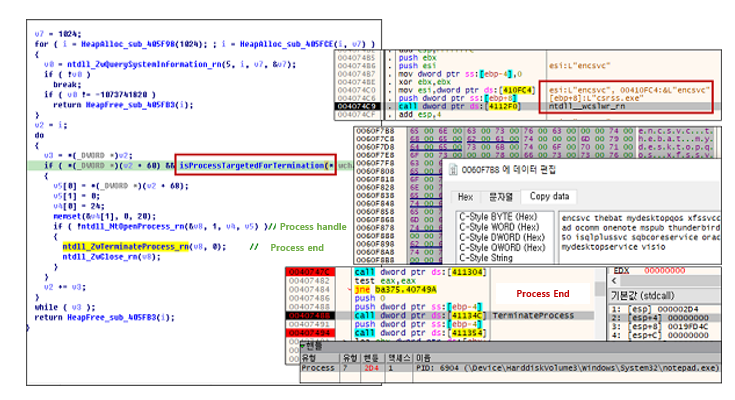This screenshot has height=400, width=735.
Task: Click address 00407491 in disassembly
Action: [x=310, y=324]
